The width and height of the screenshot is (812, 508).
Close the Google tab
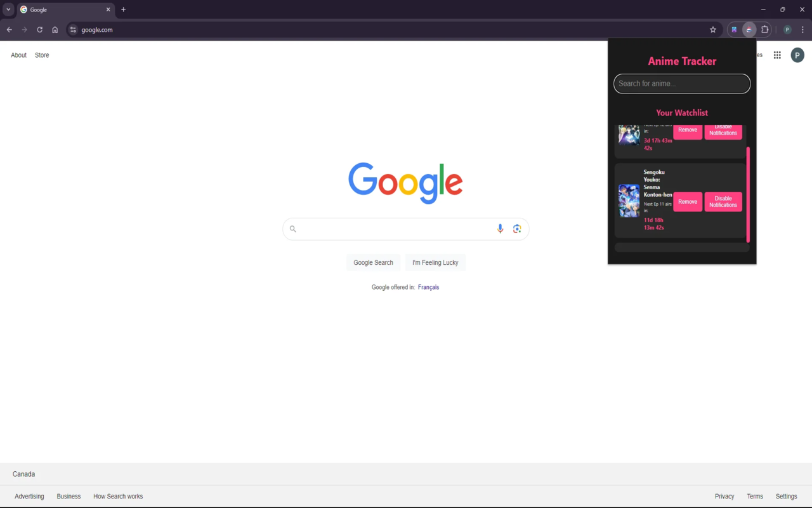click(x=108, y=10)
